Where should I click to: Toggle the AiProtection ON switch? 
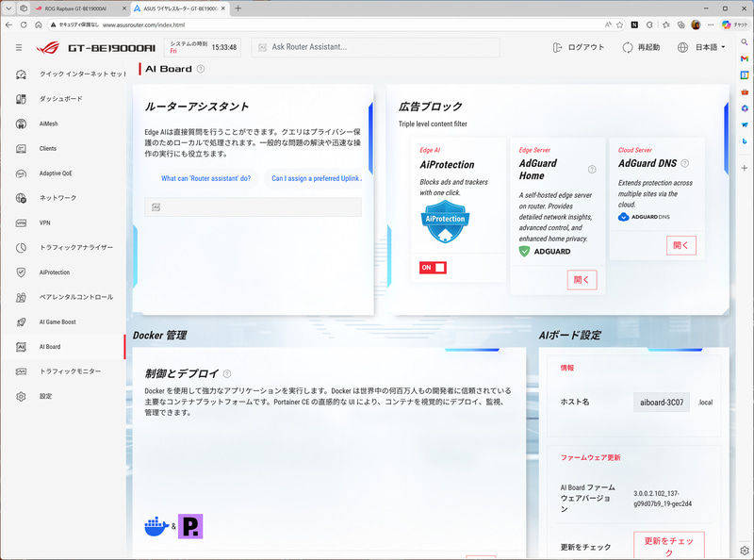click(433, 268)
